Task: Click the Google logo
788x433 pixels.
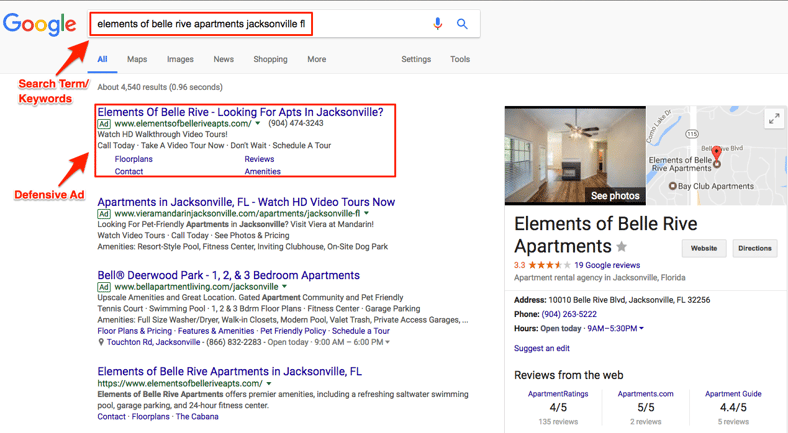Action: [40, 24]
